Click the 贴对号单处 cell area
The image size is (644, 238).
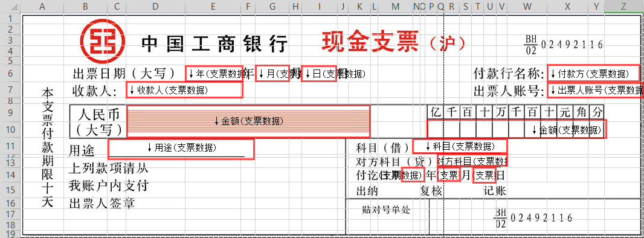pos(385,210)
